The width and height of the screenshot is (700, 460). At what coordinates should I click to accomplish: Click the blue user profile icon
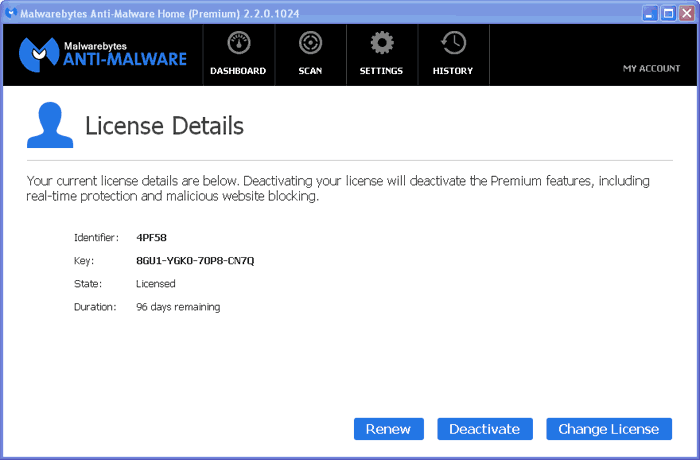pos(50,125)
